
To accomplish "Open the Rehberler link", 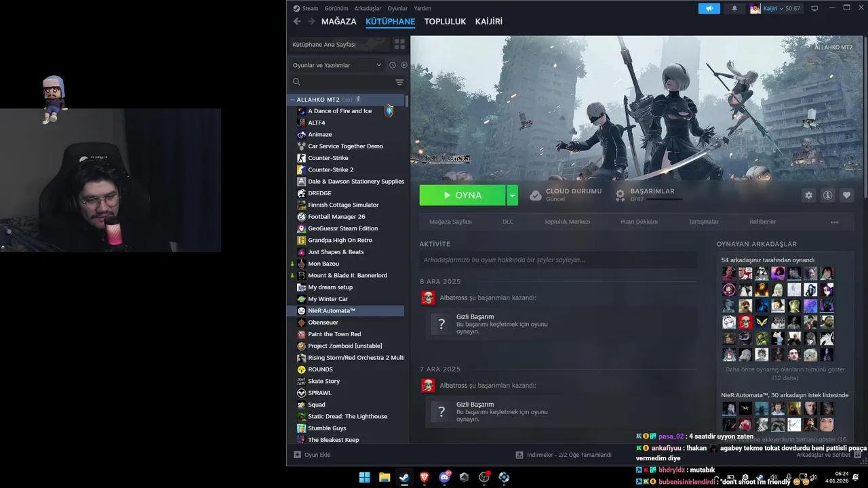I will pos(762,222).
